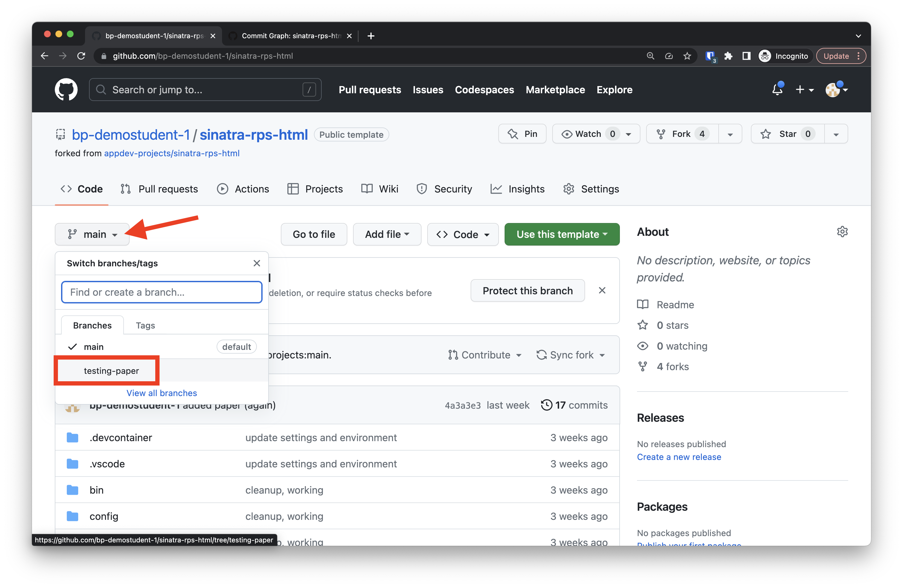Click the browser back arrow

tap(45, 56)
